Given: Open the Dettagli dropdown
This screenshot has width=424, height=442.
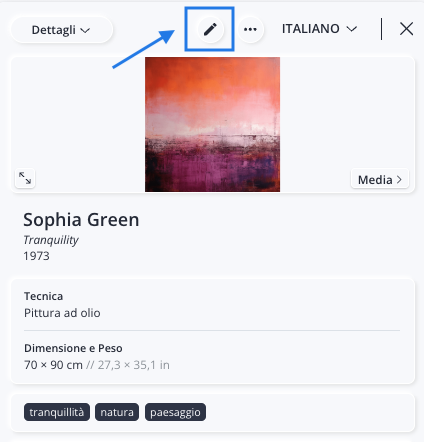Looking at the screenshot, I should pos(61,30).
